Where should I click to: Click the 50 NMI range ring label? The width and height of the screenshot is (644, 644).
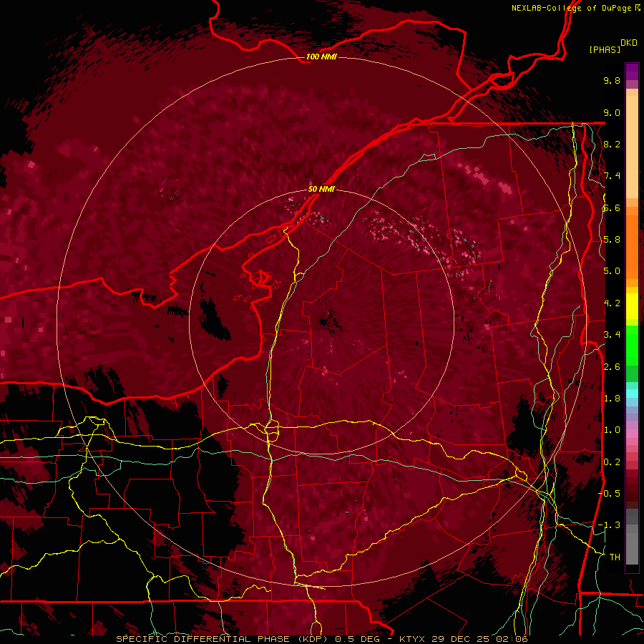(321, 189)
